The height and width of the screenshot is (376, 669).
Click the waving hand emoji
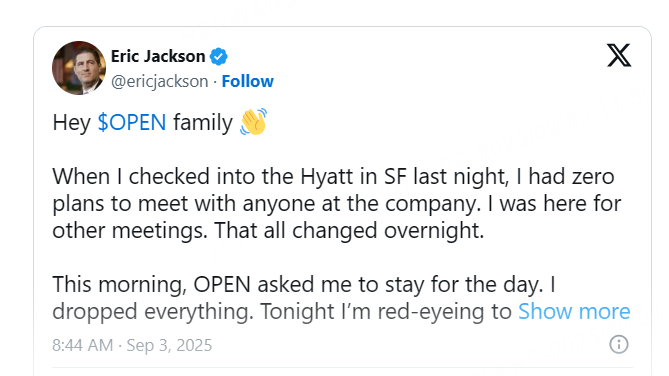click(x=253, y=122)
